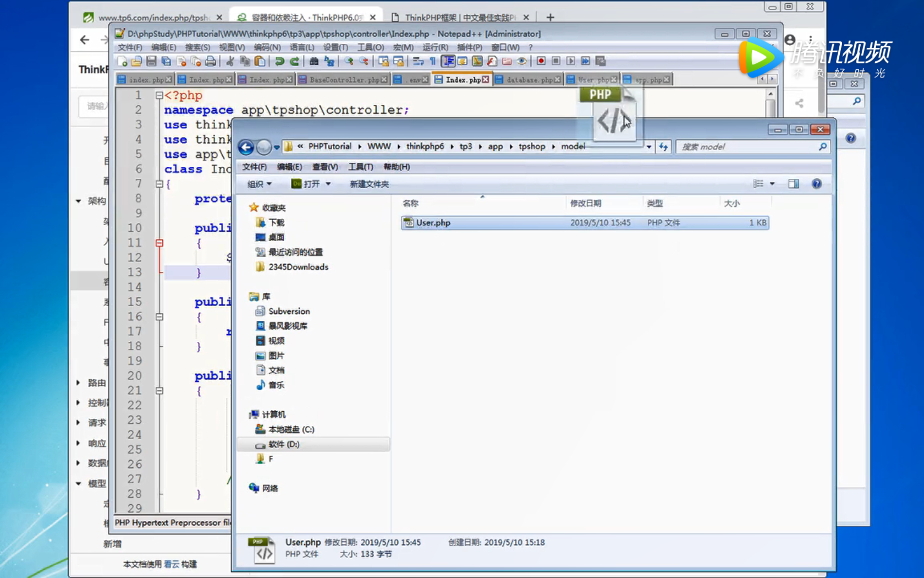The image size is (924, 578).
Task: Click the Playback macro icon
Action: [571, 61]
